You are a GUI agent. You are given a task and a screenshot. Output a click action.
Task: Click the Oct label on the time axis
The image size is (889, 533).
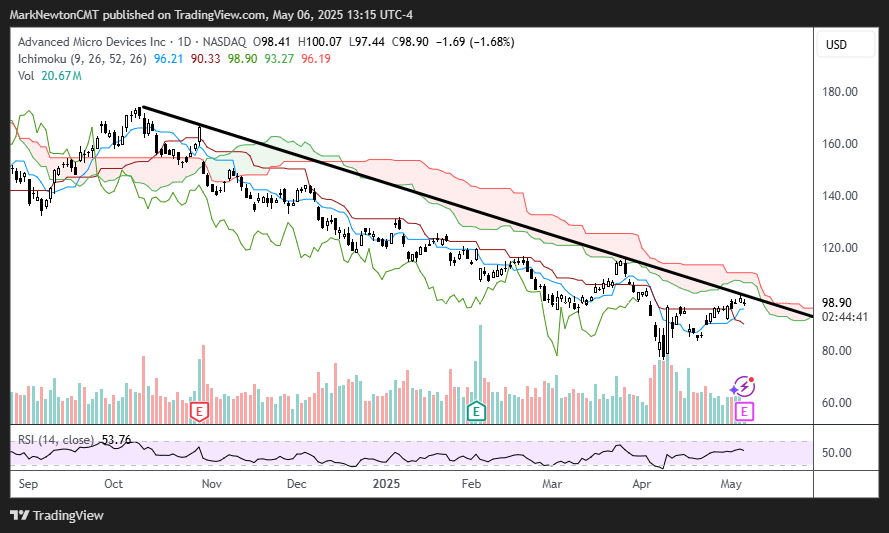(113, 484)
